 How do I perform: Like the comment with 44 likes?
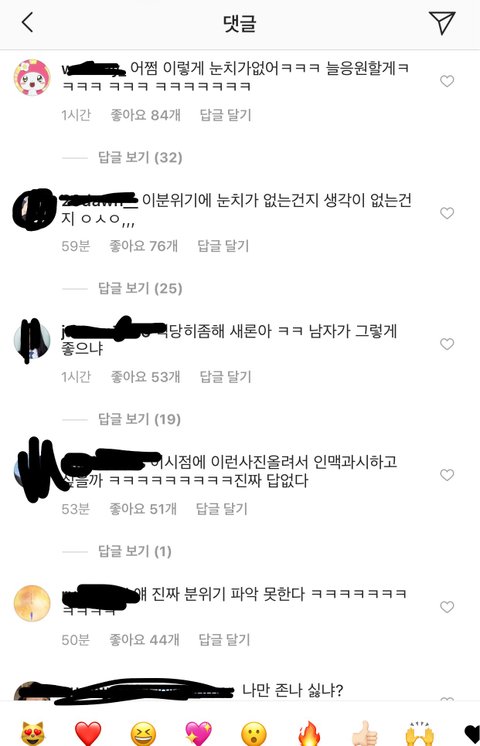447,607
